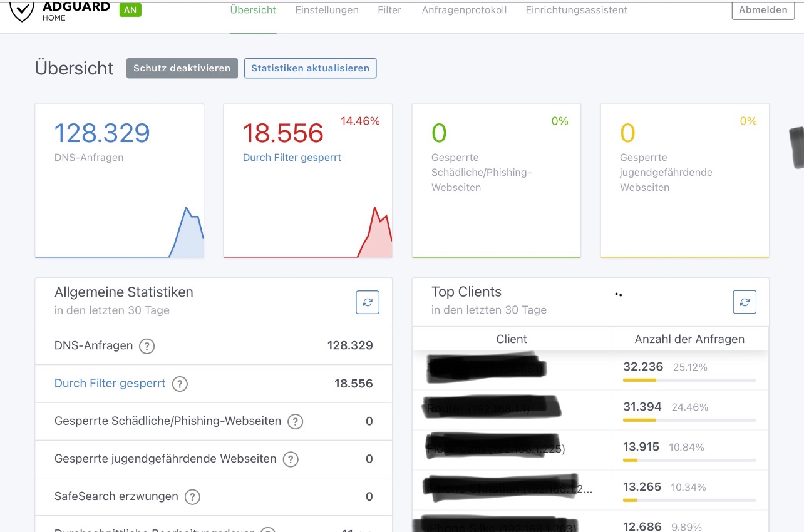
Task: Open Durch Filter gesperrt link in statistics table
Action: click(110, 383)
